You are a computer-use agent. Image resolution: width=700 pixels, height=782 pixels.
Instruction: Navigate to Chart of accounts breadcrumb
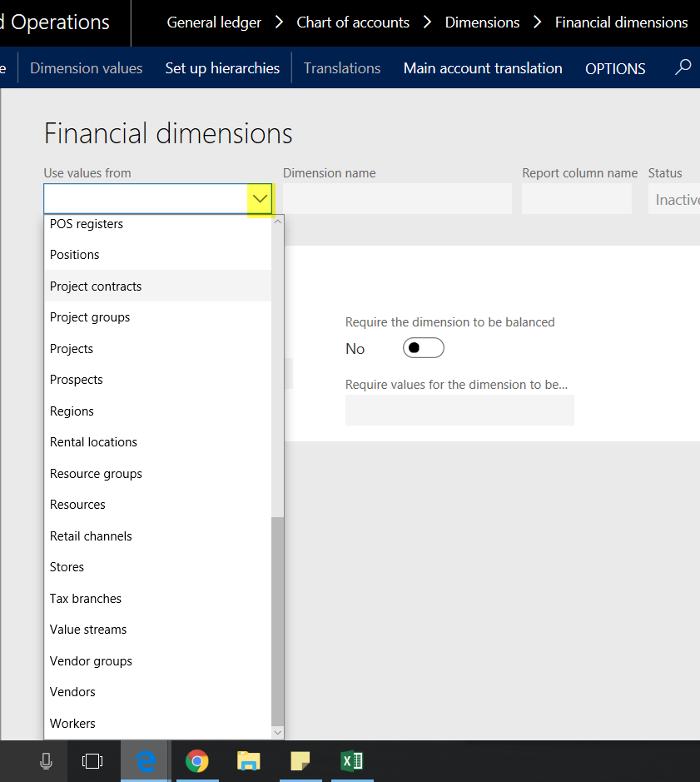(x=353, y=22)
